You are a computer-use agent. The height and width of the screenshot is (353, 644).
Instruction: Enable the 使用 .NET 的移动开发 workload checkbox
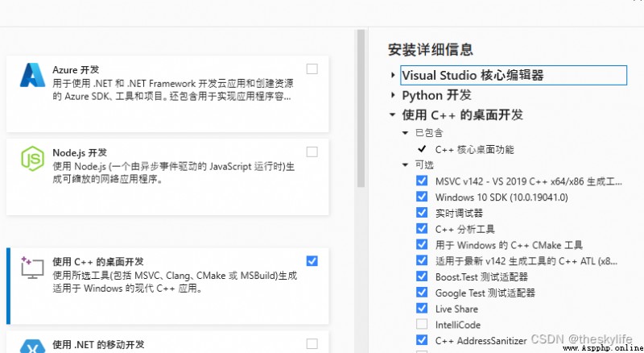[x=312, y=344]
